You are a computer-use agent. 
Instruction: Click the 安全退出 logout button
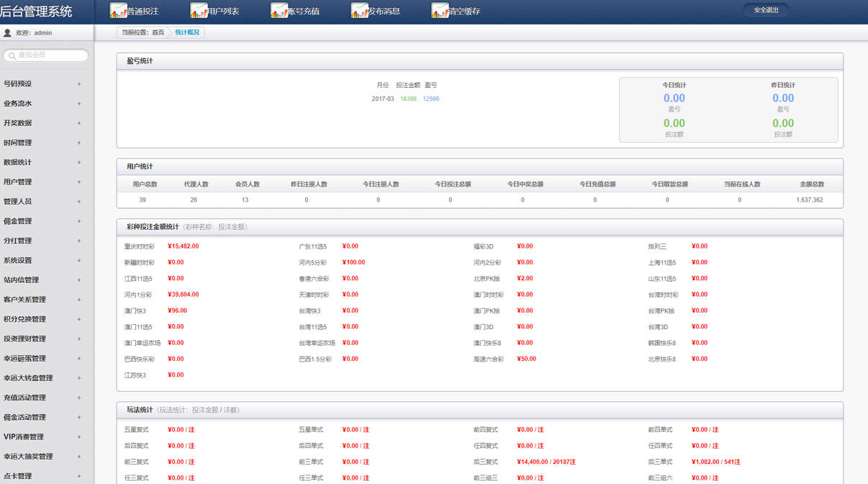coord(766,10)
